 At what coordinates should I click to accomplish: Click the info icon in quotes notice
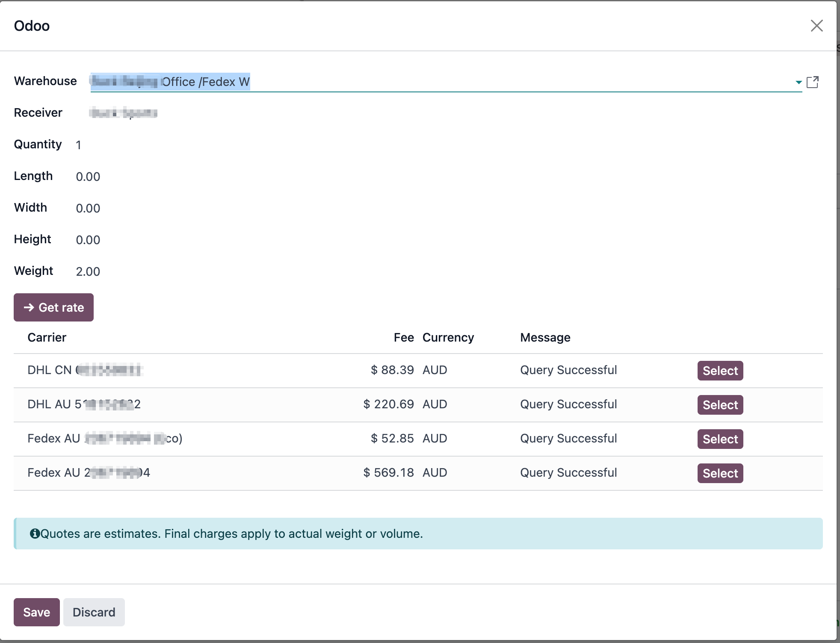coord(35,534)
